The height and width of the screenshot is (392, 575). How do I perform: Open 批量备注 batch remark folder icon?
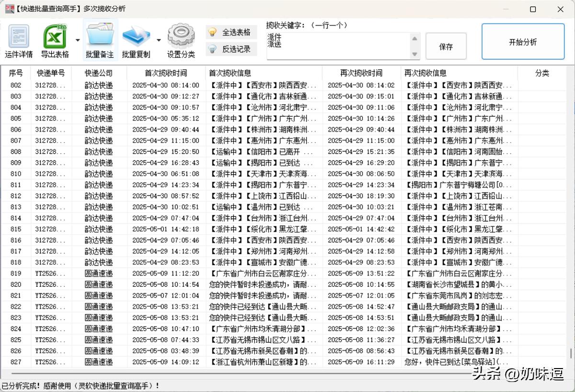click(x=100, y=37)
